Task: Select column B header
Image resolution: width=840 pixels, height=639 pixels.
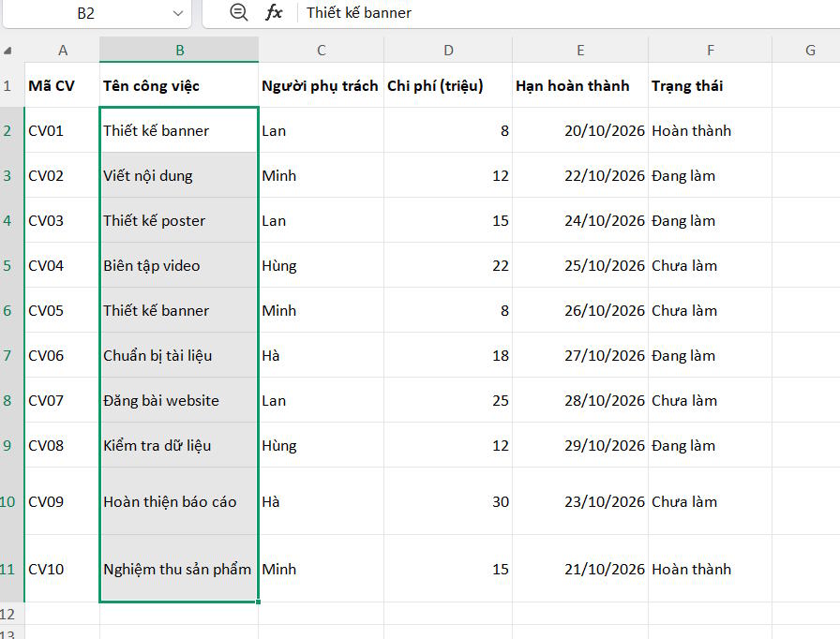Action: [x=179, y=51]
